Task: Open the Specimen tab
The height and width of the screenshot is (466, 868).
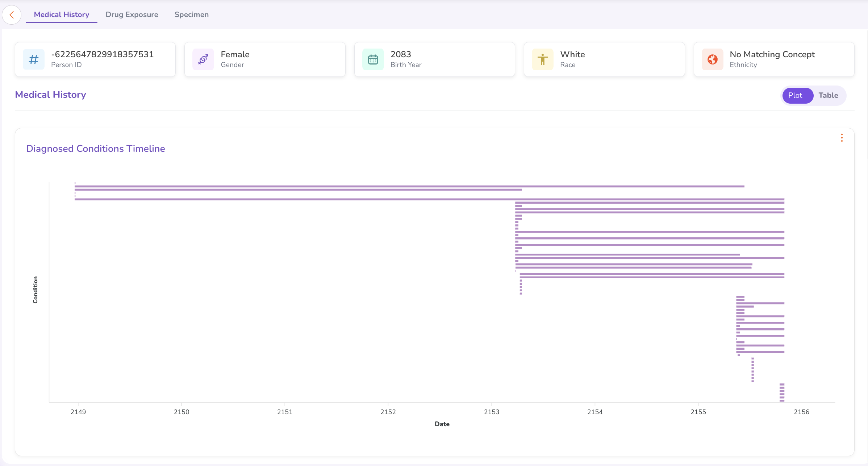Action: [x=192, y=15]
